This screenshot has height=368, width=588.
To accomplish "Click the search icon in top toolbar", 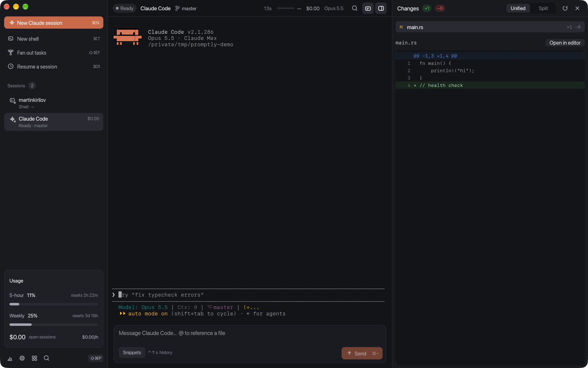I will [x=354, y=8].
